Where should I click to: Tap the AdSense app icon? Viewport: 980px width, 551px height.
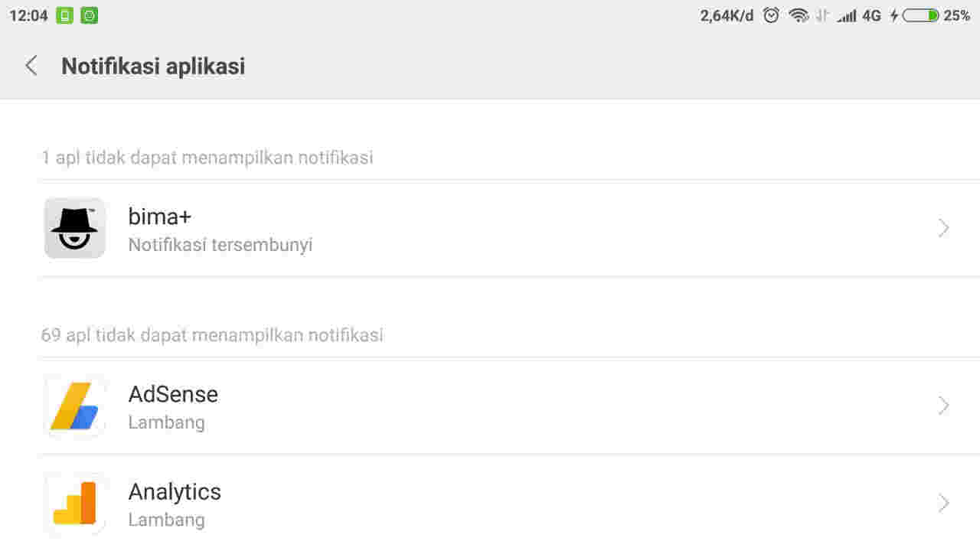click(x=74, y=406)
